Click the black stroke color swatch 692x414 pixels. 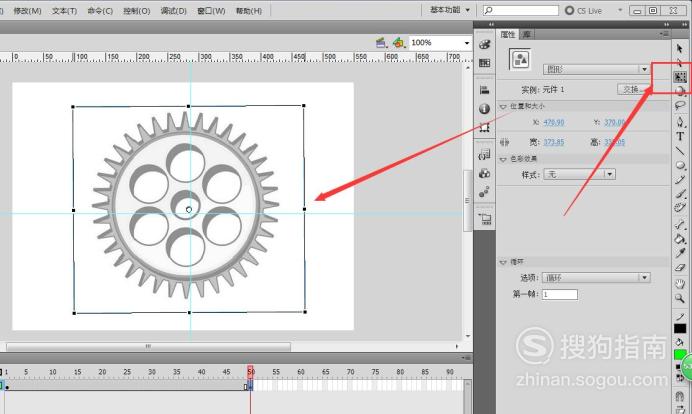pyautogui.click(x=680, y=329)
